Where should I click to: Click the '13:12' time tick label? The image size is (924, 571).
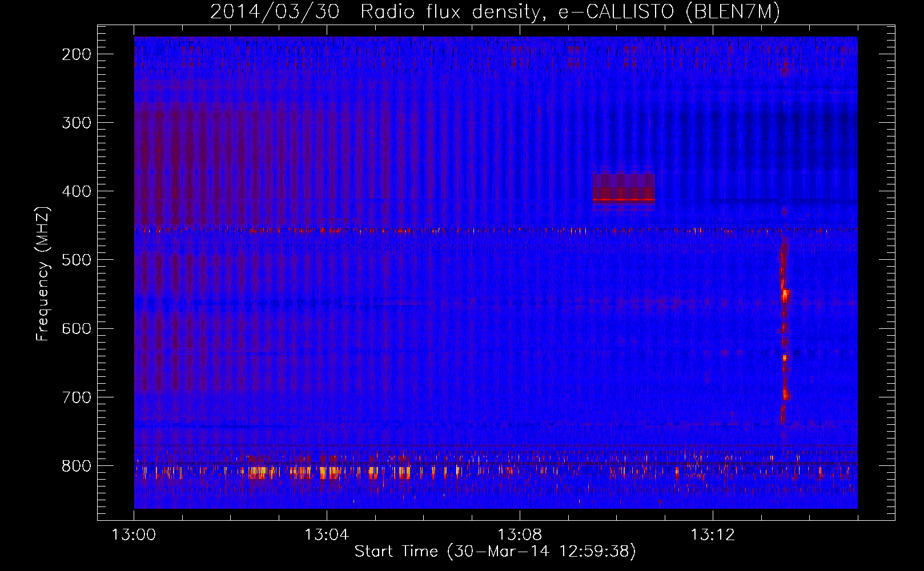coord(713,535)
